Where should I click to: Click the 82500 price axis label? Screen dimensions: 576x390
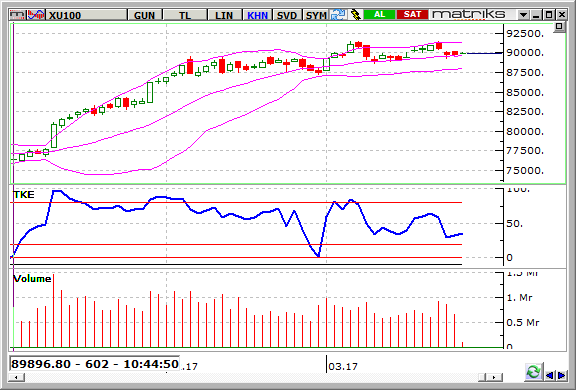tap(525, 112)
